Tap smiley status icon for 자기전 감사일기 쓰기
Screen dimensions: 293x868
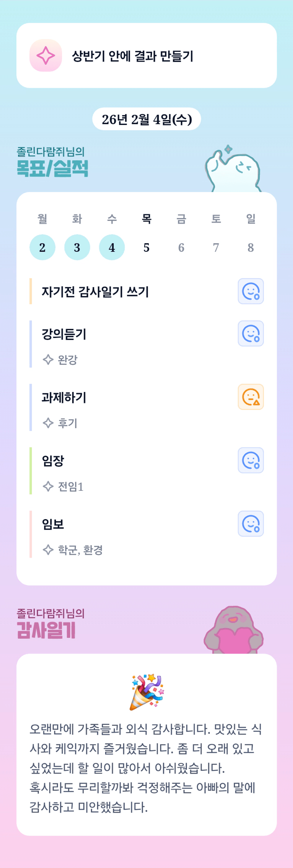tap(250, 291)
